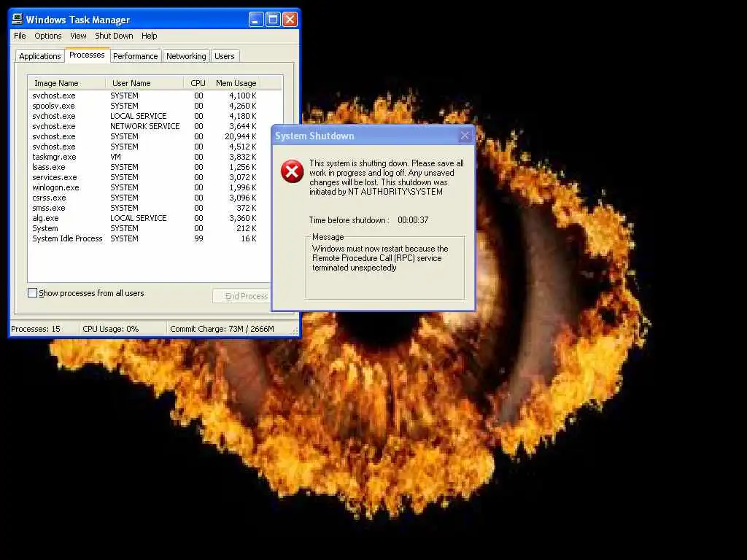Viewport: 747px width, 560px height.
Task: Open the Shut Down menu
Action: [x=114, y=36]
